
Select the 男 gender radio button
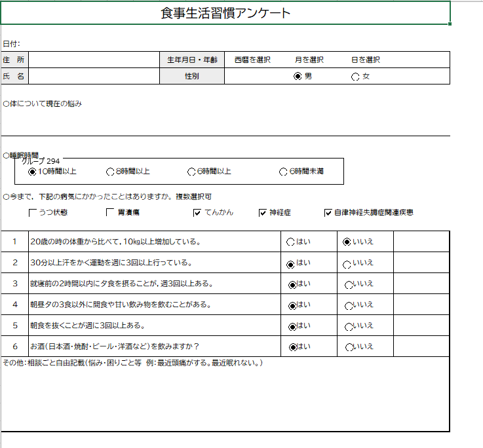click(x=298, y=77)
